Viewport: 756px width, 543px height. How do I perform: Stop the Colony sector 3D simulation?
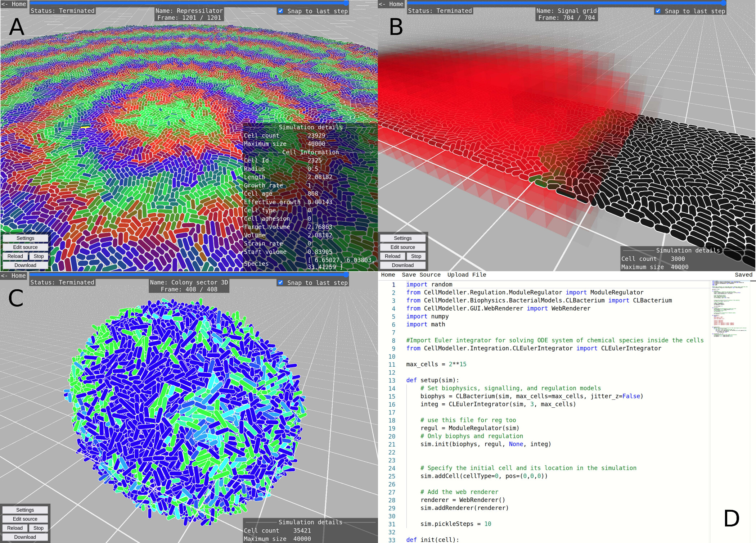point(39,528)
